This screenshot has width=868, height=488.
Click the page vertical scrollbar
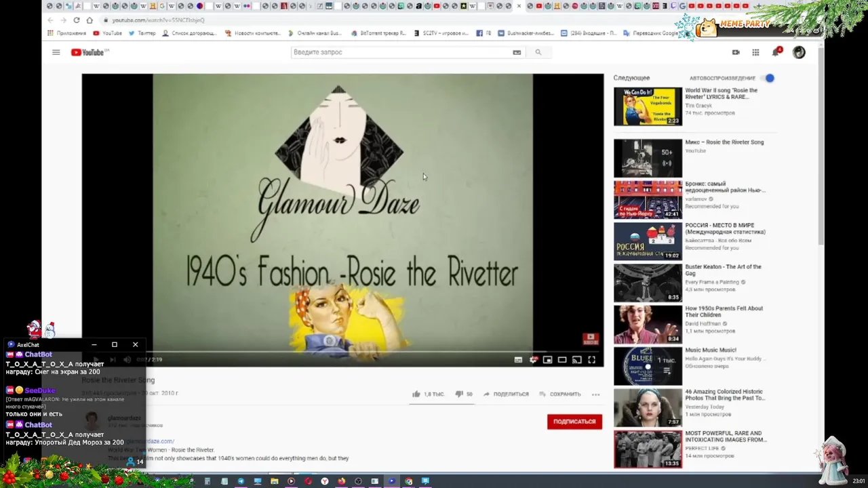[821, 149]
